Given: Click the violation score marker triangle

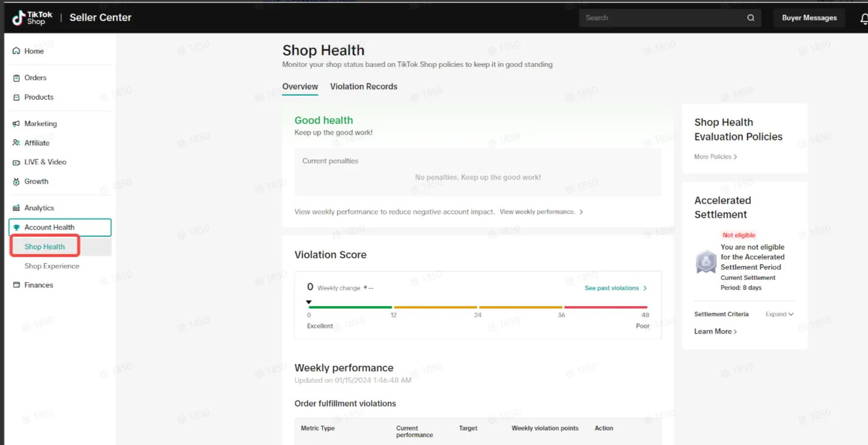Looking at the screenshot, I should point(309,303).
